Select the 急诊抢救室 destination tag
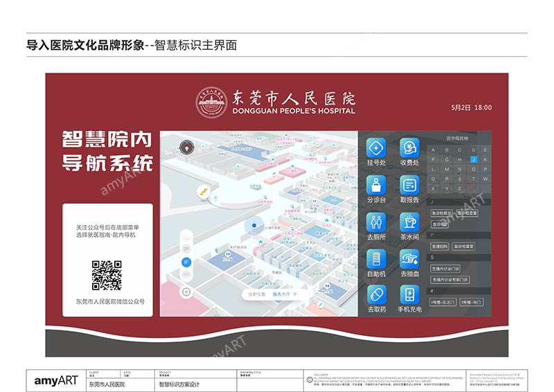 tap(441, 213)
